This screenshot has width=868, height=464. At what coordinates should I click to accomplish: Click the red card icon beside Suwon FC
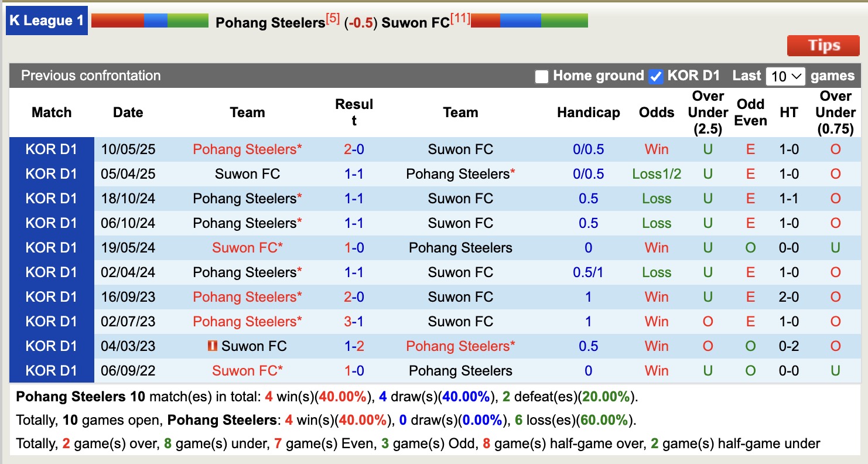click(x=212, y=346)
